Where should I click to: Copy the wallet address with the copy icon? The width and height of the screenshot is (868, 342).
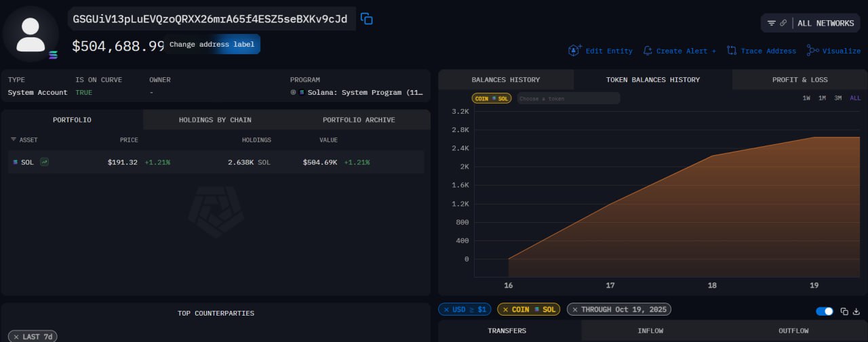(367, 19)
